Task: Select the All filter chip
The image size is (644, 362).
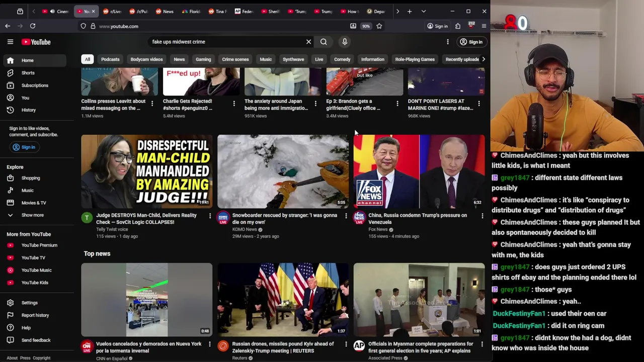Action: pyautogui.click(x=88, y=59)
